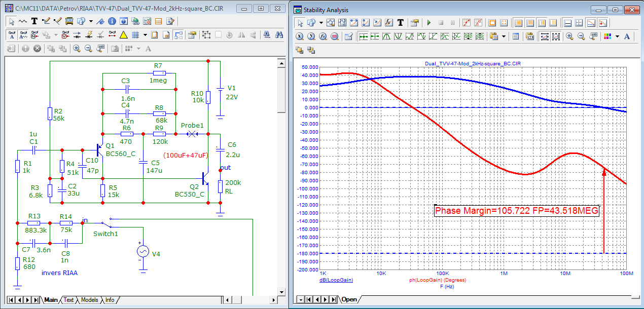Screen dimensions: 644x309
Task: Open the dropdown arrow beside the grid icon
Action: click(145, 35)
